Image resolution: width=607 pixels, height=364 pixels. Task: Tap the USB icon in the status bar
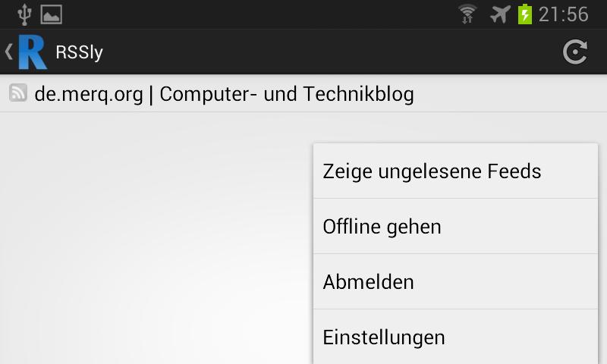[x=24, y=14]
